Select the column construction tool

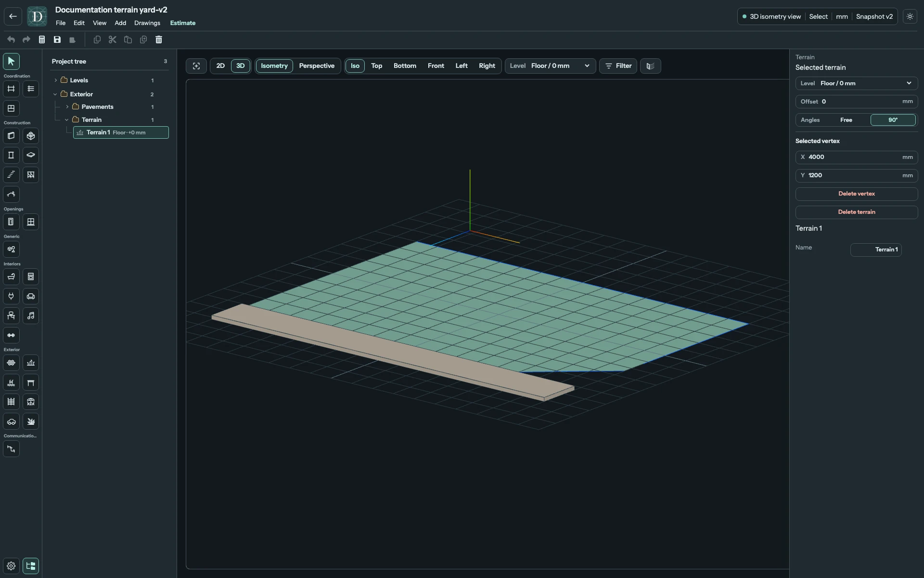(11, 155)
